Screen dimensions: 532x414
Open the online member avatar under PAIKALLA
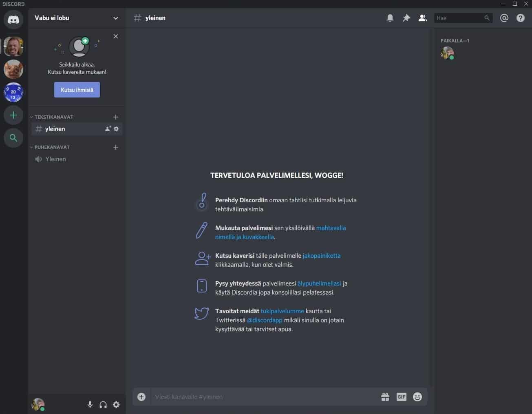tap(447, 53)
